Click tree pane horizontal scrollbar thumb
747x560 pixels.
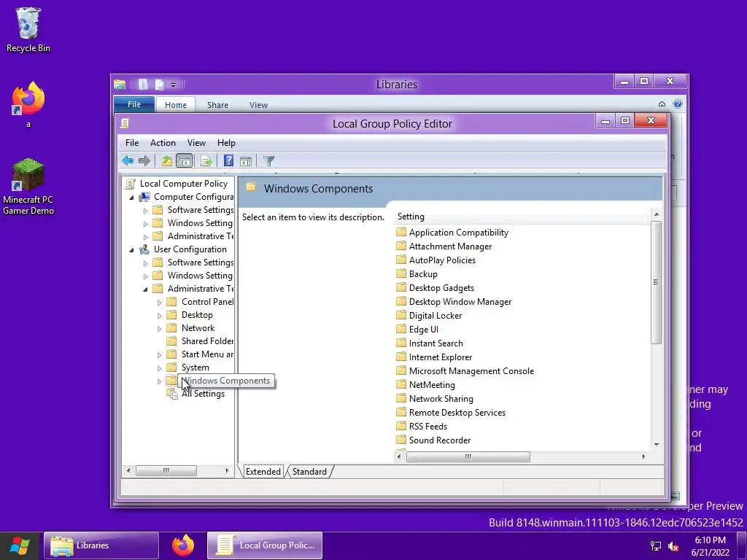click(x=166, y=470)
